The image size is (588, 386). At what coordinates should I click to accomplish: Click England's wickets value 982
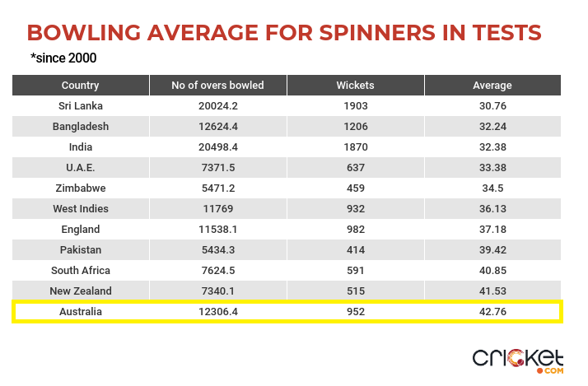click(356, 230)
